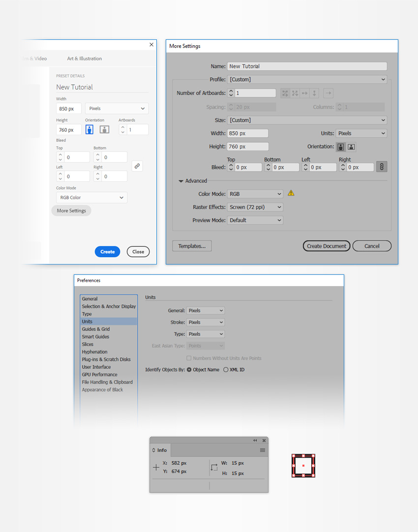This screenshot has width=418, height=532.
Task: Click Grid by Column artboard layout icon
Action: (x=295, y=93)
